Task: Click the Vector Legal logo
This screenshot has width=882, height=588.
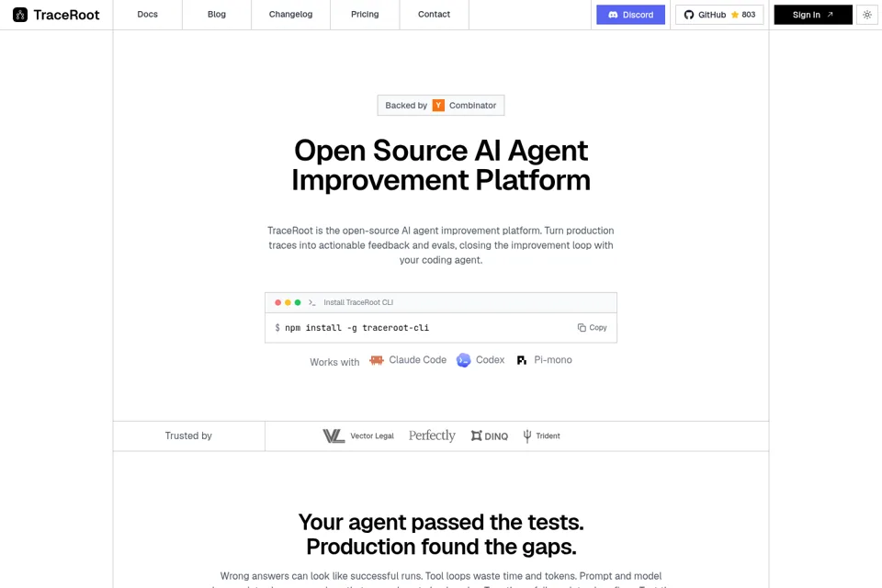Action: [358, 436]
